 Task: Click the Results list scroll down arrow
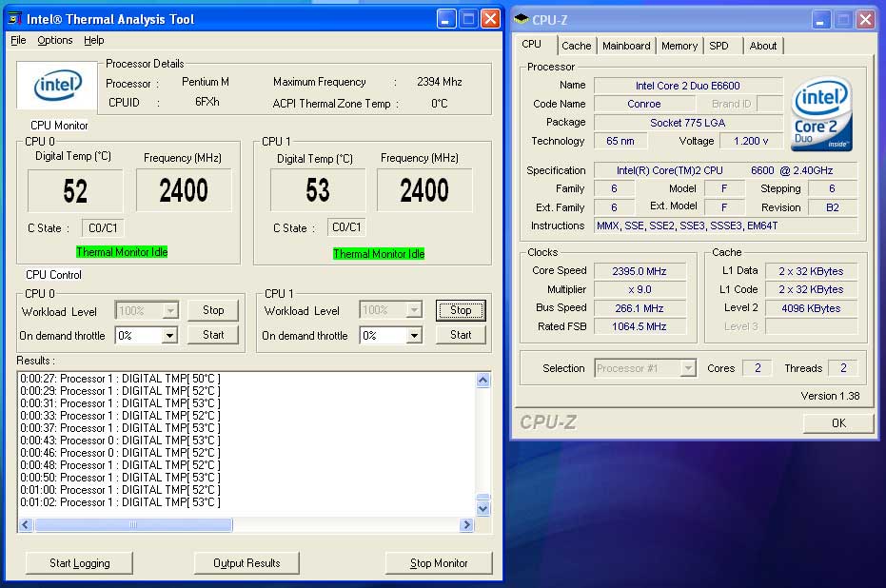coord(482,508)
